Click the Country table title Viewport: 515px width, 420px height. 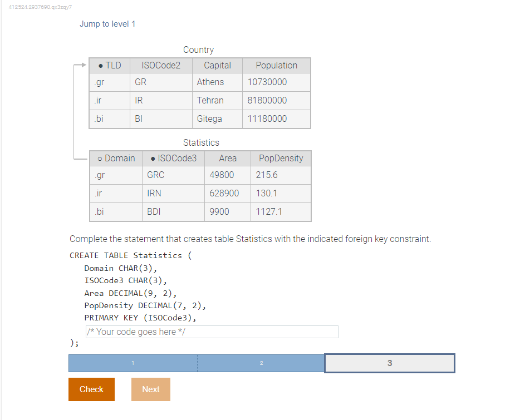point(198,50)
